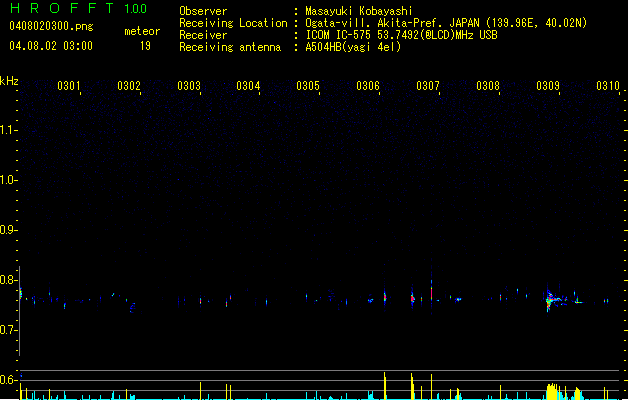Click the 0.8 kHz axis label
The height and width of the screenshot is (400, 629).
[x=8, y=280]
